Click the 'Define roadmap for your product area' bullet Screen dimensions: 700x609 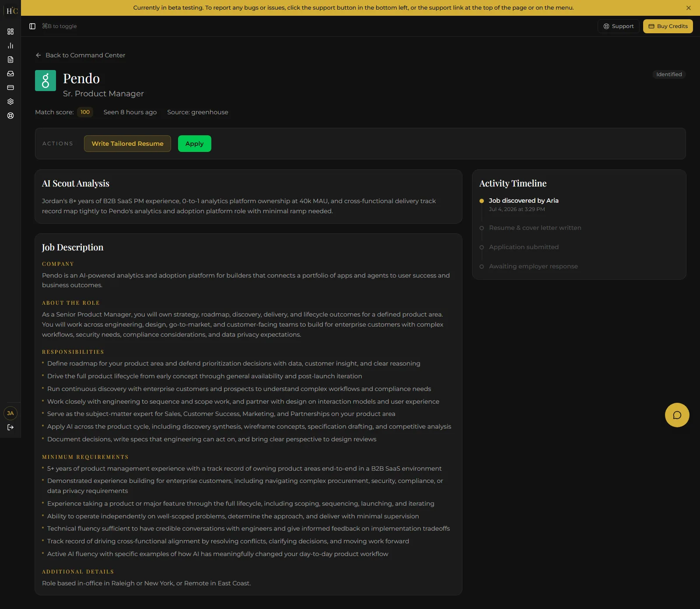tap(234, 363)
